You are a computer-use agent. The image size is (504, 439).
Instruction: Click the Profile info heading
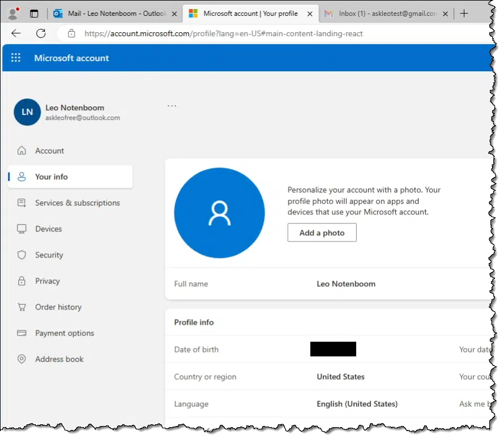pos(194,322)
